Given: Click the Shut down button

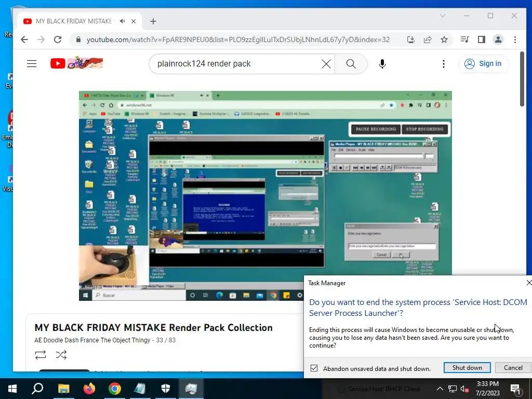Looking at the screenshot, I should pos(467,368).
